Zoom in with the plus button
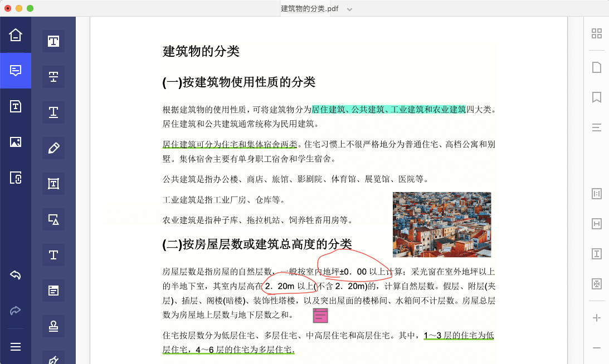609x364 pixels. (597, 318)
